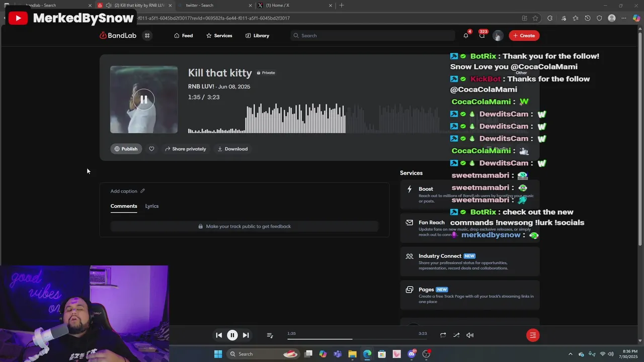Click the Publish button

(126, 149)
